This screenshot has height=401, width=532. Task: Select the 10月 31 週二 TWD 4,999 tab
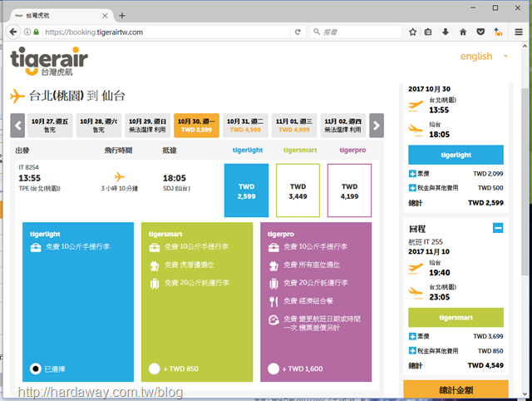245,126
